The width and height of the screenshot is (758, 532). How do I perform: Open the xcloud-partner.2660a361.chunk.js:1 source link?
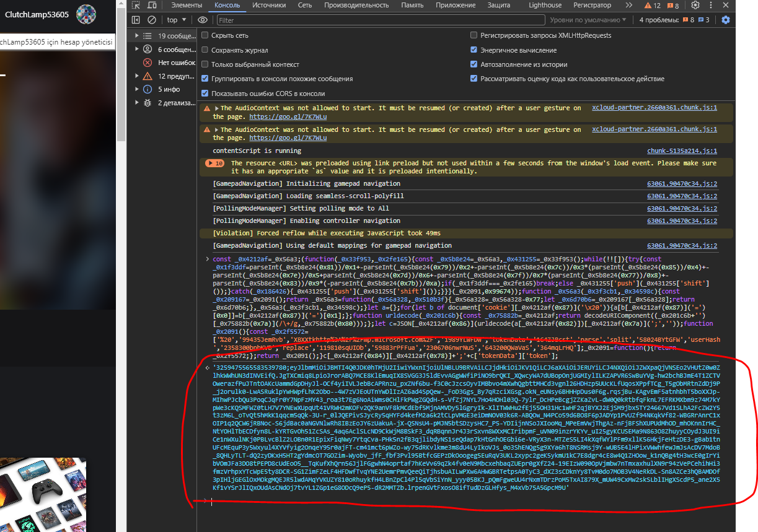point(654,108)
